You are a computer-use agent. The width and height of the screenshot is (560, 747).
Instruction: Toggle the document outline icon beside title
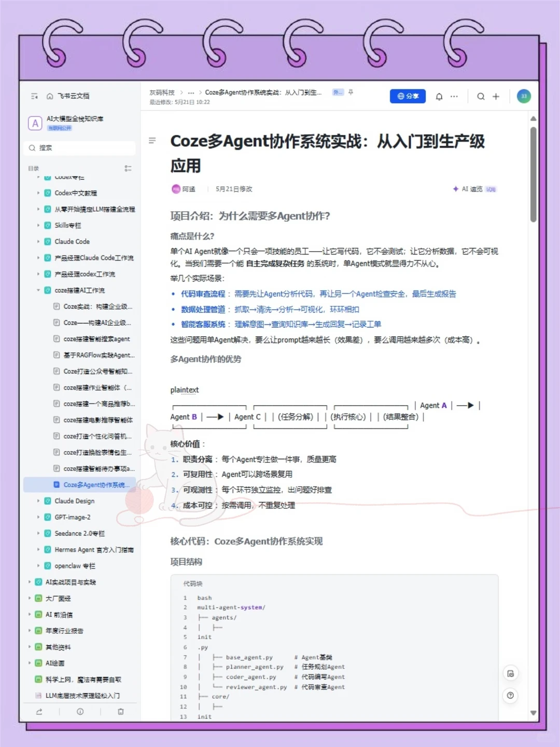[x=152, y=141]
